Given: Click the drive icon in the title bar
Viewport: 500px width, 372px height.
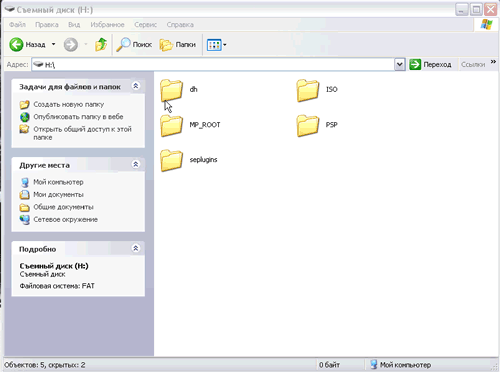Looking at the screenshot, I should [x=10, y=9].
